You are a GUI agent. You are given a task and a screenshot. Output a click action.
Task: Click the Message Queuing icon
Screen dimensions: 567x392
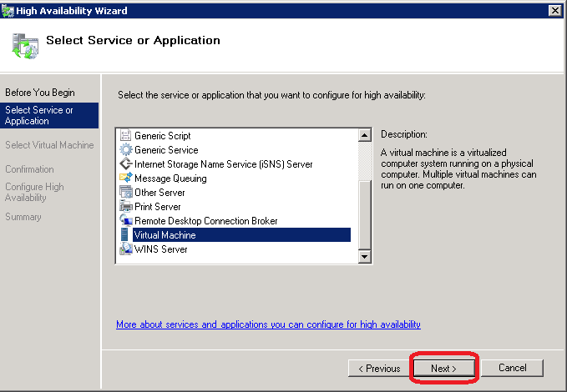pos(126,178)
